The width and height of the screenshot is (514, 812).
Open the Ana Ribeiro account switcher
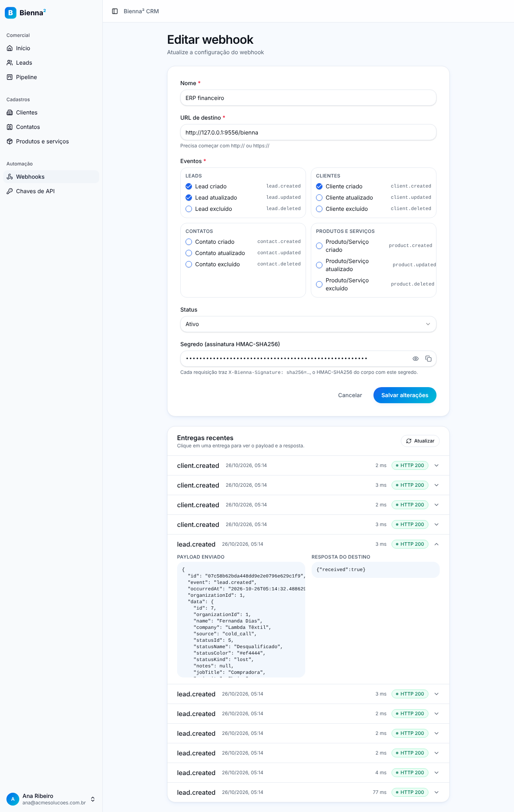51,799
